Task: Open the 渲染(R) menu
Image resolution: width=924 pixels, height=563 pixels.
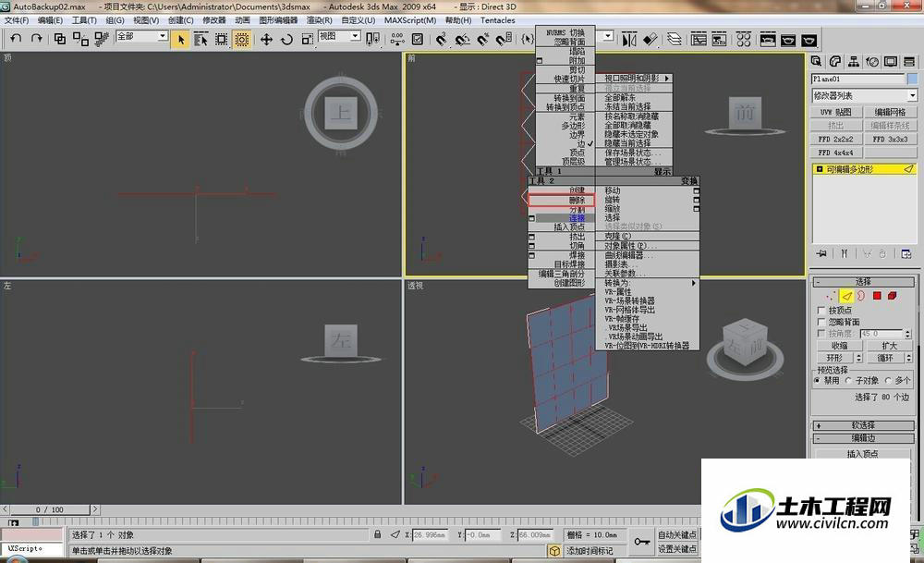Action: [x=319, y=20]
